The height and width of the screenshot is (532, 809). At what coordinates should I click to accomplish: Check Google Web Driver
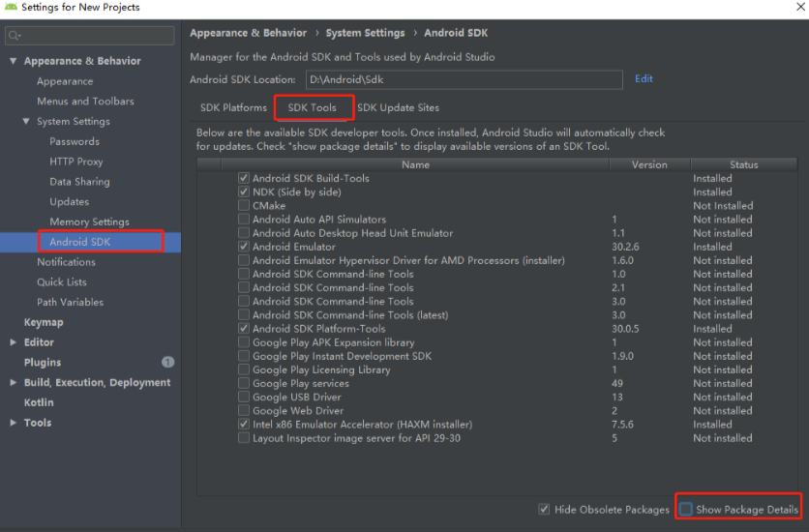pyautogui.click(x=244, y=410)
